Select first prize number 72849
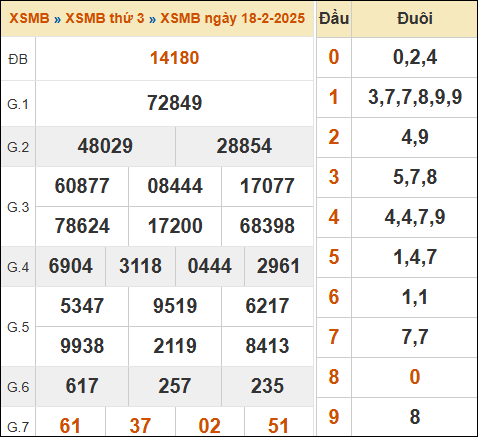478x437 pixels. (x=174, y=103)
